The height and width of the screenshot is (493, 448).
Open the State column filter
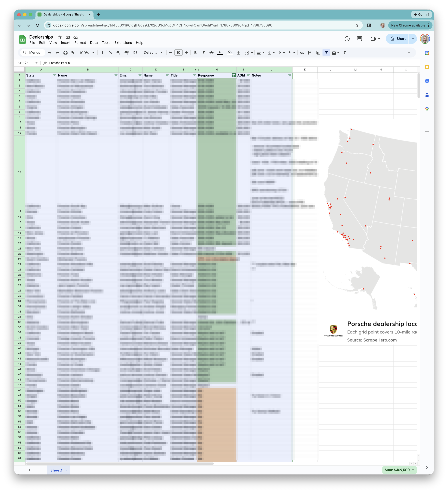(x=54, y=75)
